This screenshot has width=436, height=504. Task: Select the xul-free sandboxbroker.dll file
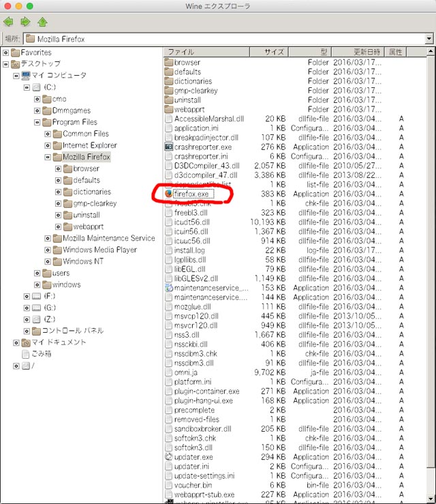coord(202,429)
